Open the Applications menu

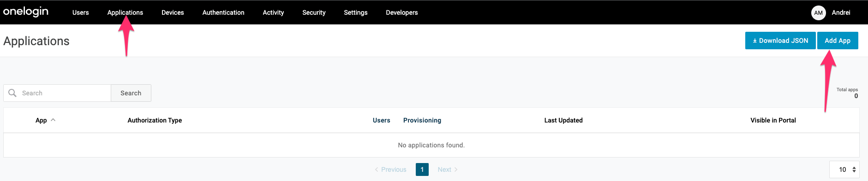(125, 12)
